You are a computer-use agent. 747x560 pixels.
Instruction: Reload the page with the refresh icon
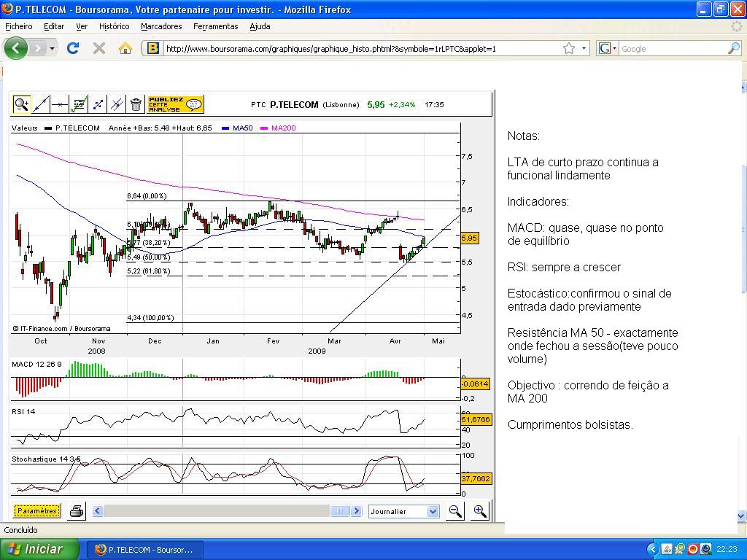tap(73, 48)
